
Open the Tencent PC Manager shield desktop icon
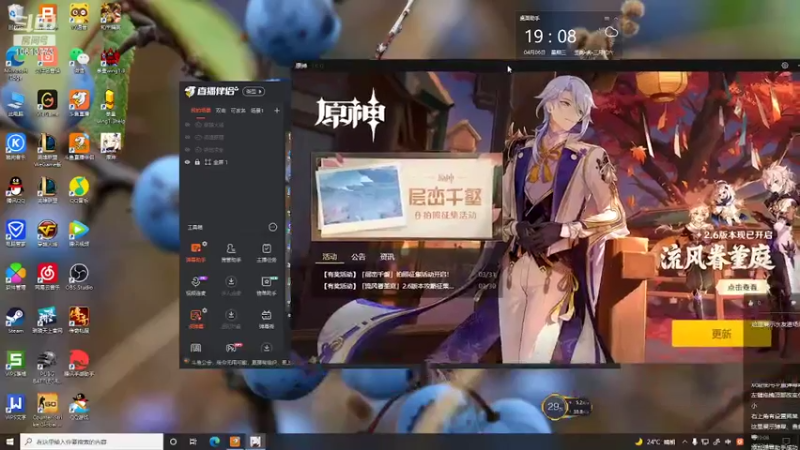[15, 233]
